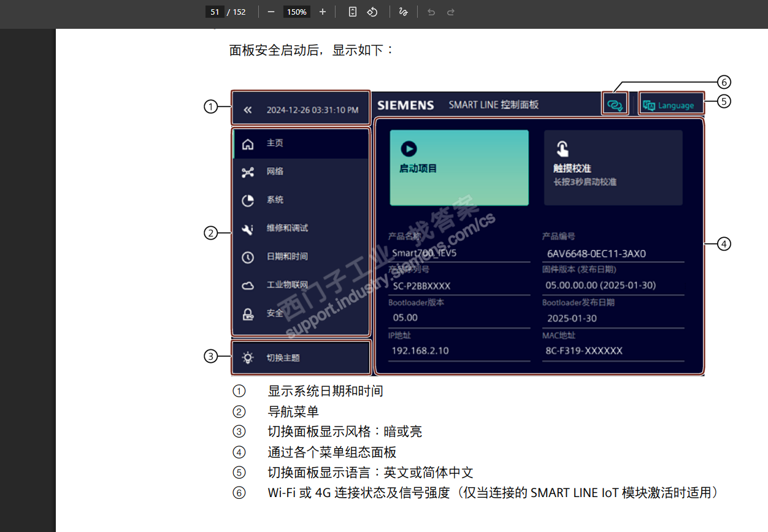Click firmware version 05.00.00.00 (2025-01-30)
The width and height of the screenshot is (768, 532).
point(613,286)
